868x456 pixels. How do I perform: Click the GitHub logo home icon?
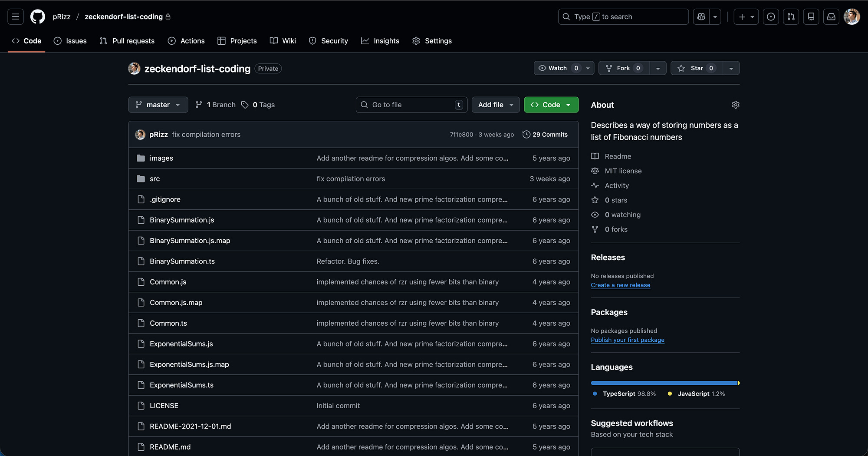click(x=38, y=17)
